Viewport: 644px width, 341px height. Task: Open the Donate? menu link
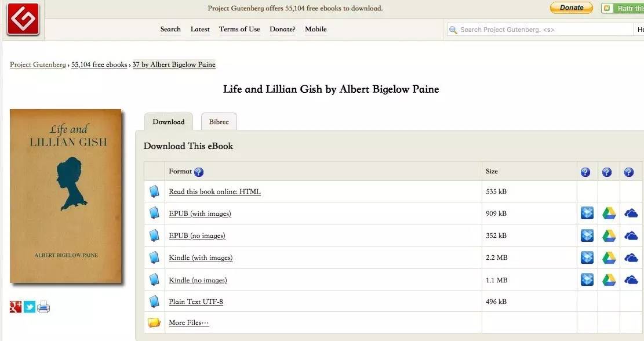tap(282, 29)
